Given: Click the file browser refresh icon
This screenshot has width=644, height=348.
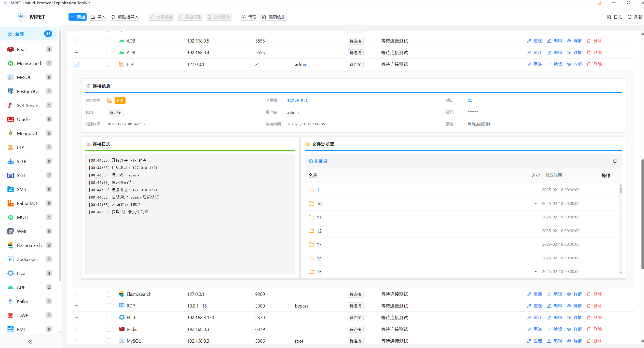Looking at the screenshot, I should click(x=615, y=161).
